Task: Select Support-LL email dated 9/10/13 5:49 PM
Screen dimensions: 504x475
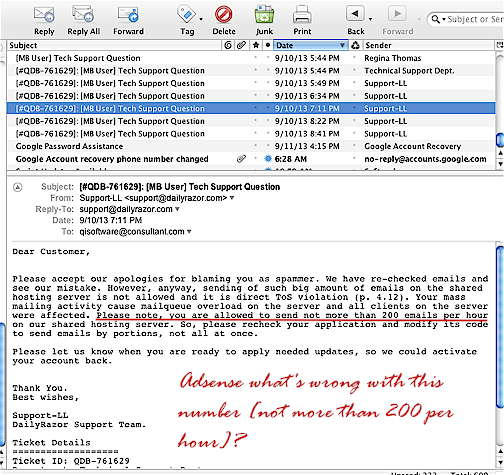Action: point(251,83)
